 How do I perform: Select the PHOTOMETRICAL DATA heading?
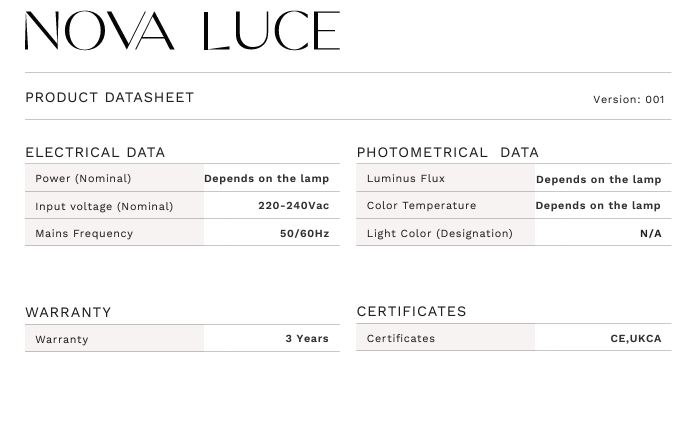click(x=448, y=152)
